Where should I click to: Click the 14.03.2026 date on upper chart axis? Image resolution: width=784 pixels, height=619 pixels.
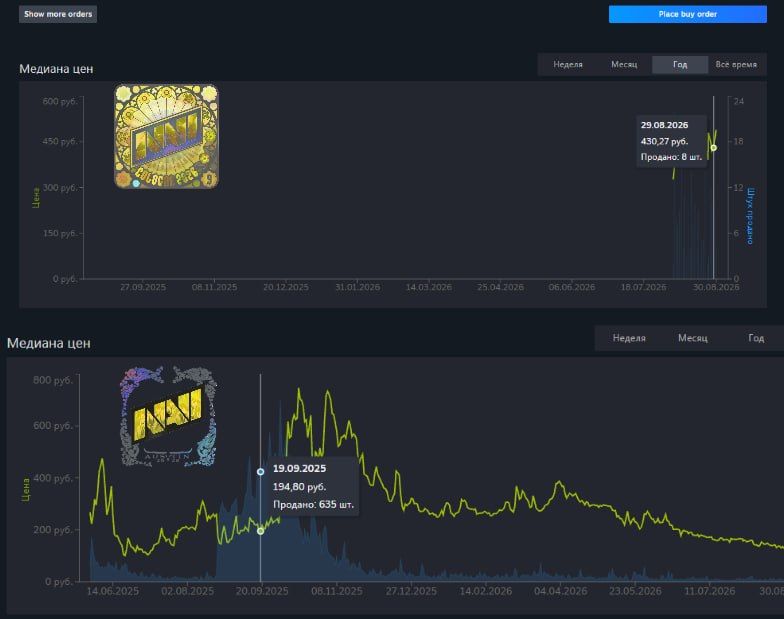coord(428,287)
